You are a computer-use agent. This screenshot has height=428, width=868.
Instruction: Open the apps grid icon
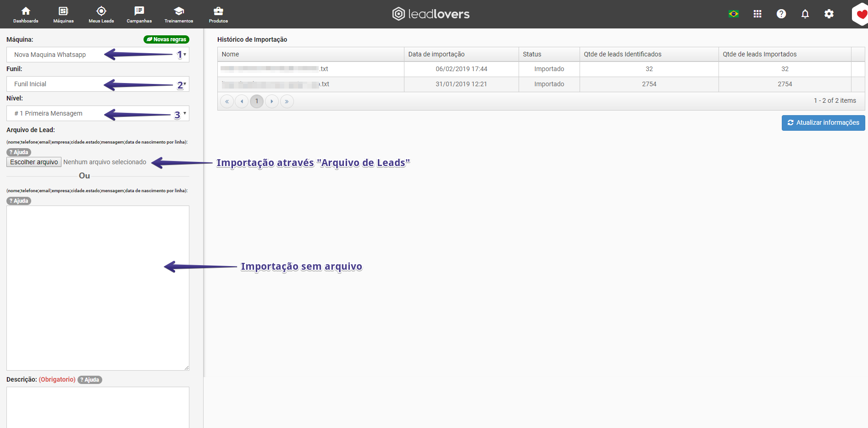tap(757, 14)
